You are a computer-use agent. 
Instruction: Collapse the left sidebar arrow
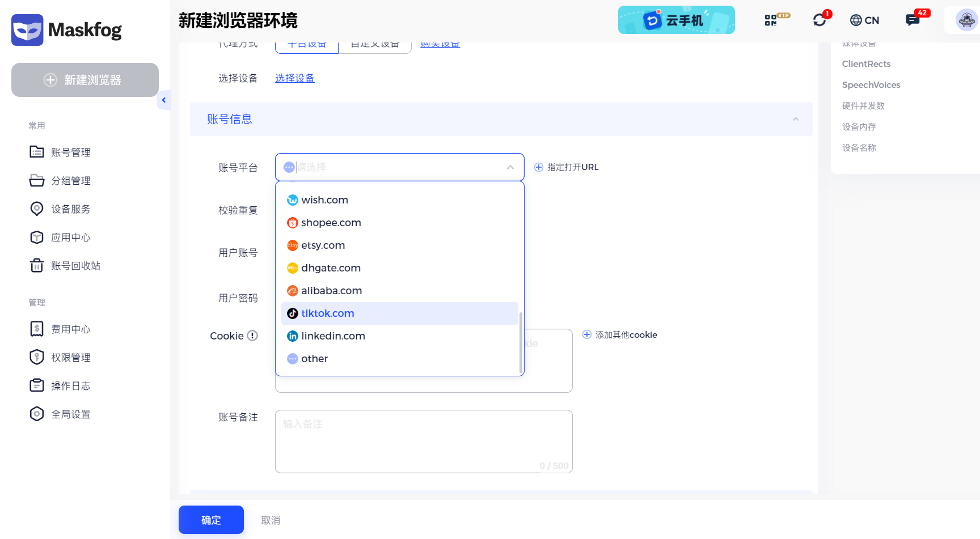click(x=164, y=100)
